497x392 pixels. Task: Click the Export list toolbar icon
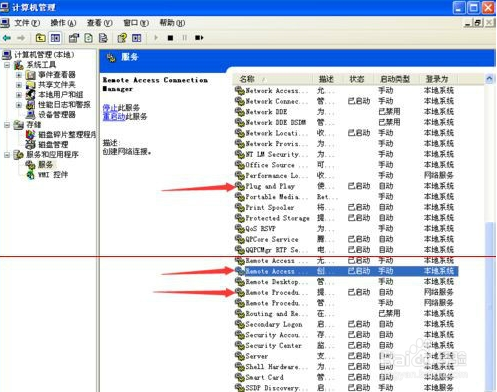pos(103,38)
